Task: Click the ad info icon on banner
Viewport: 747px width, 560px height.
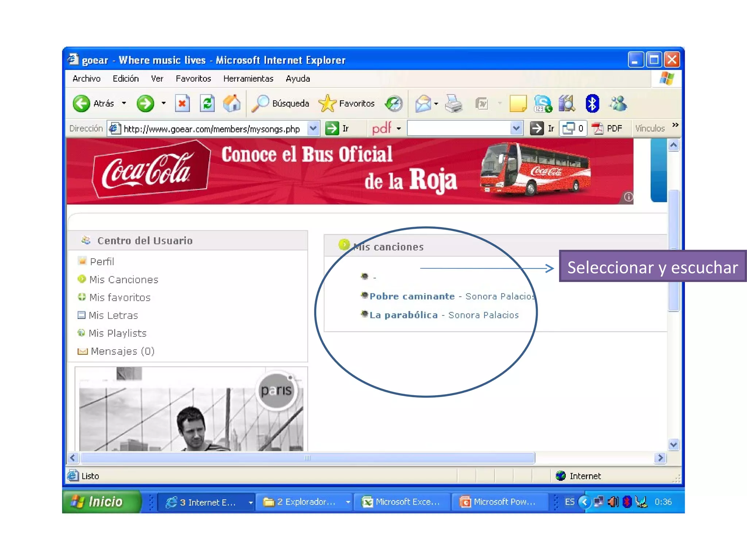Action: [628, 197]
